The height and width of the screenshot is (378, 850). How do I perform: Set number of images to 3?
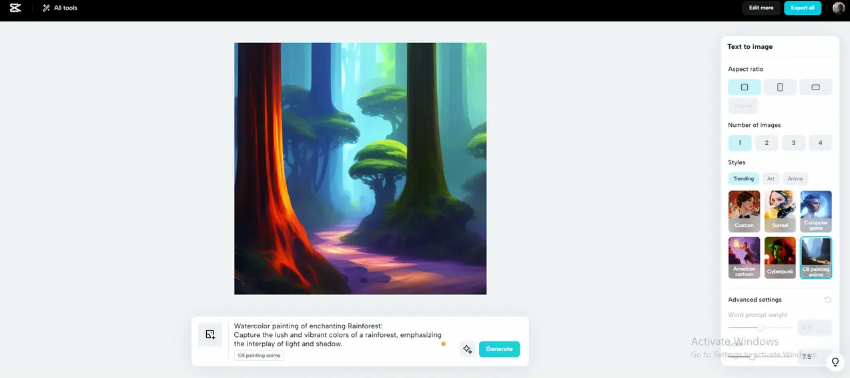click(793, 143)
